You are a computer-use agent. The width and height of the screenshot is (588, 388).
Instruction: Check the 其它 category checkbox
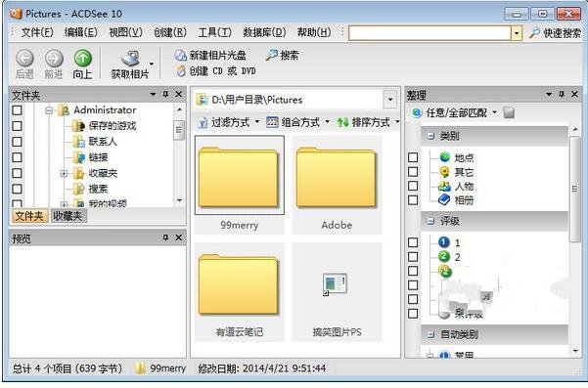pyautogui.click(x=413, y=172)
